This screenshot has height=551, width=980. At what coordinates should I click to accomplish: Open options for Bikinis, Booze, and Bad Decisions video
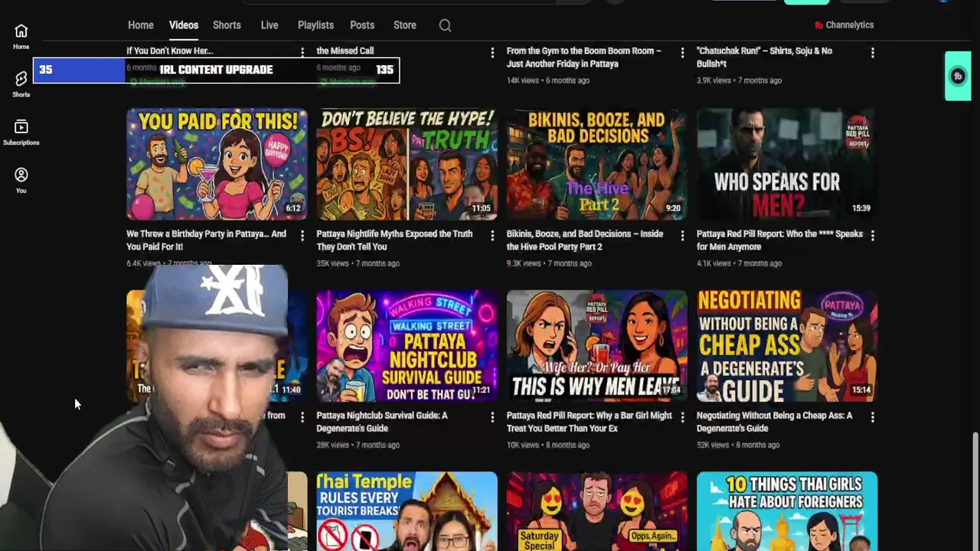[682, 236]
